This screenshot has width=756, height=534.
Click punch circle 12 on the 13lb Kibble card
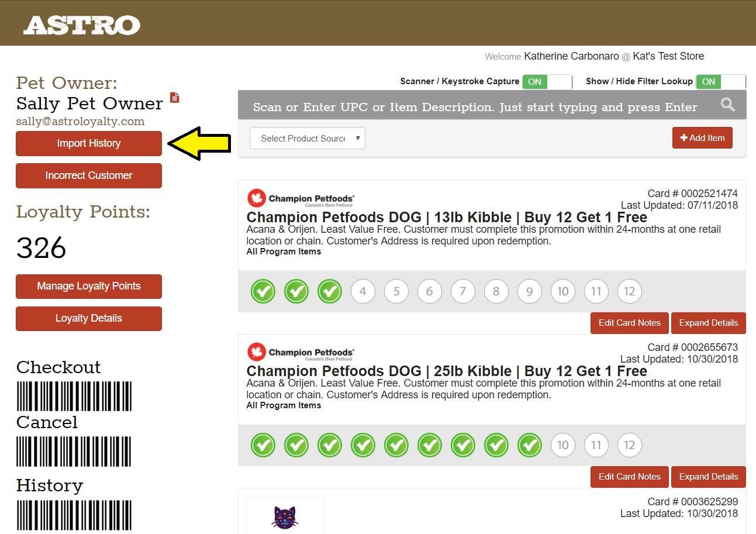[x=630, y=291]
